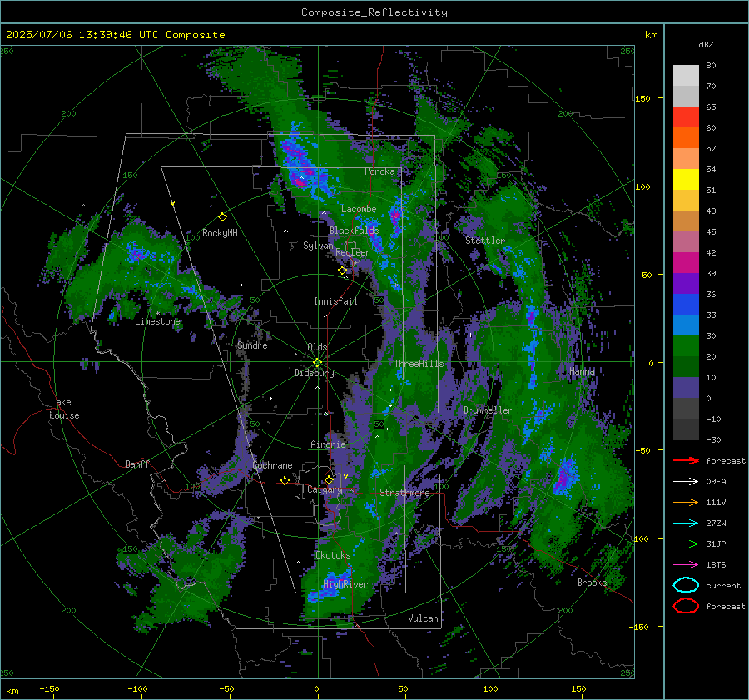The height and width of the screenshot is (700, 749).
Task: Click the cyan 27ZW arrow legend icon
Action: (686, 524)
